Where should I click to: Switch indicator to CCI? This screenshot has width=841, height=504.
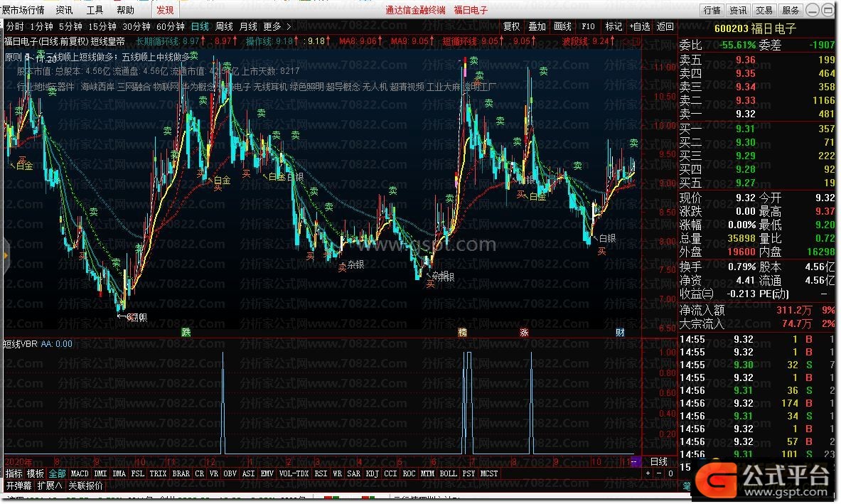click(390, 473)
